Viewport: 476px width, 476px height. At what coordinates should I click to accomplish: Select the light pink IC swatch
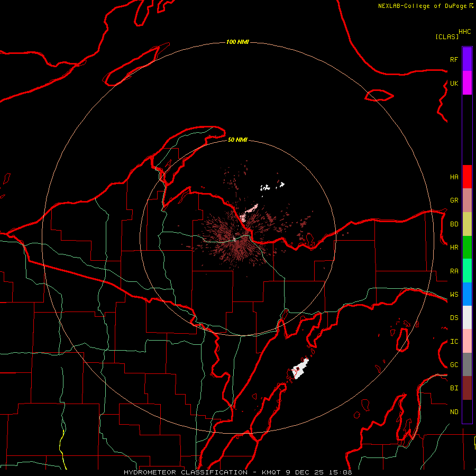[x=467, y=341]
